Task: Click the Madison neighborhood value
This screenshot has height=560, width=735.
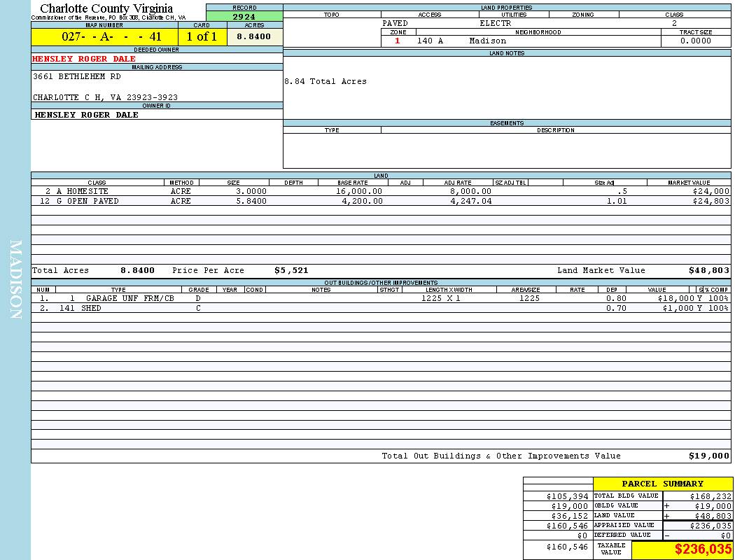Action: point(488,41)
